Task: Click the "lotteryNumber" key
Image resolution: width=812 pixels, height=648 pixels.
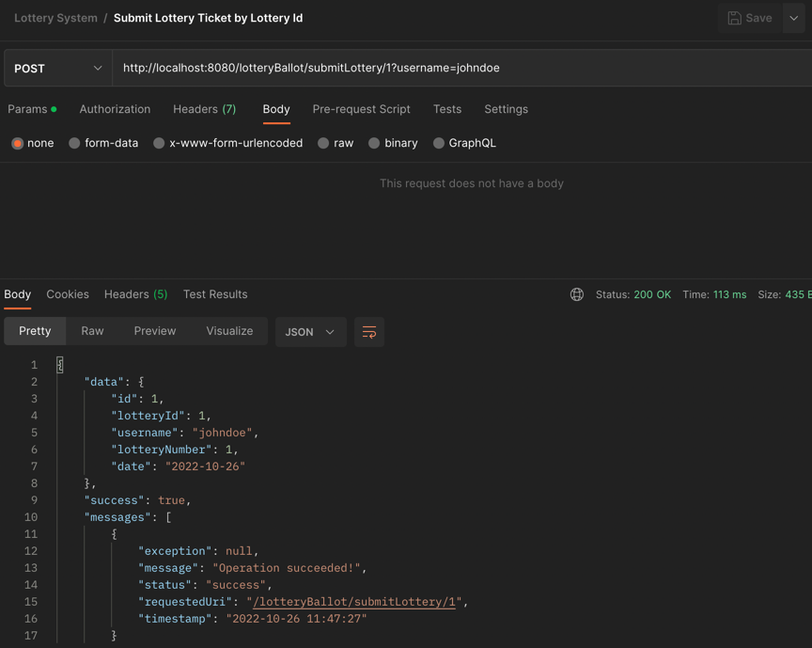Action: [x=161, y=450]
